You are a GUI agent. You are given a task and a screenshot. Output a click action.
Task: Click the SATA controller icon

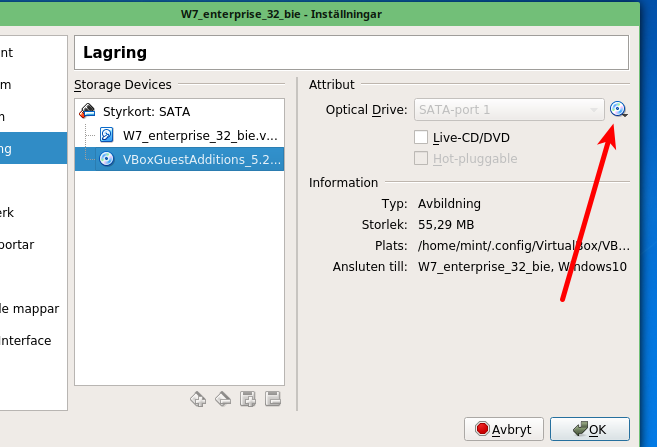click(x=88, y=112)
